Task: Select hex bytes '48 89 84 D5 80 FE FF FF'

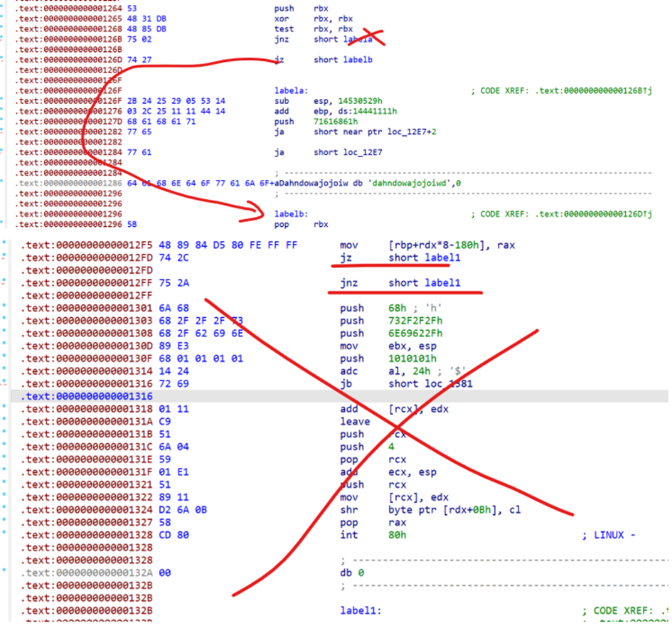Action: pos(228,245)
